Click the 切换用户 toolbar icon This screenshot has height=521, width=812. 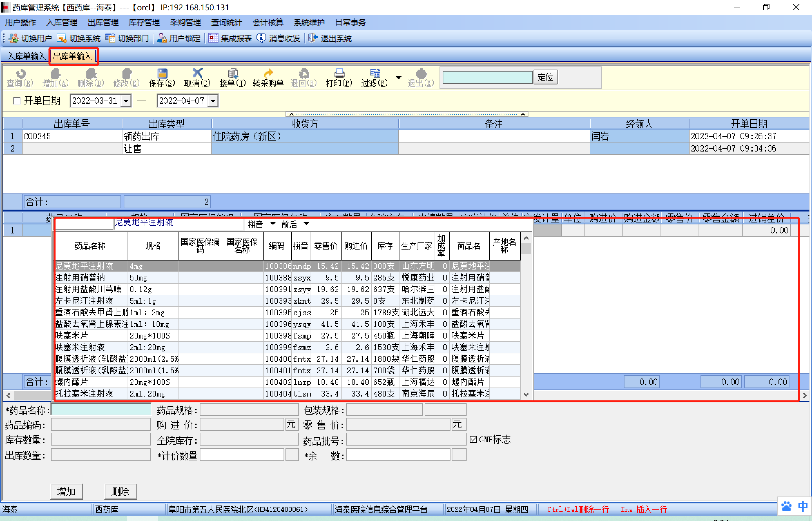pyautogui.click(x=14, y=38)
